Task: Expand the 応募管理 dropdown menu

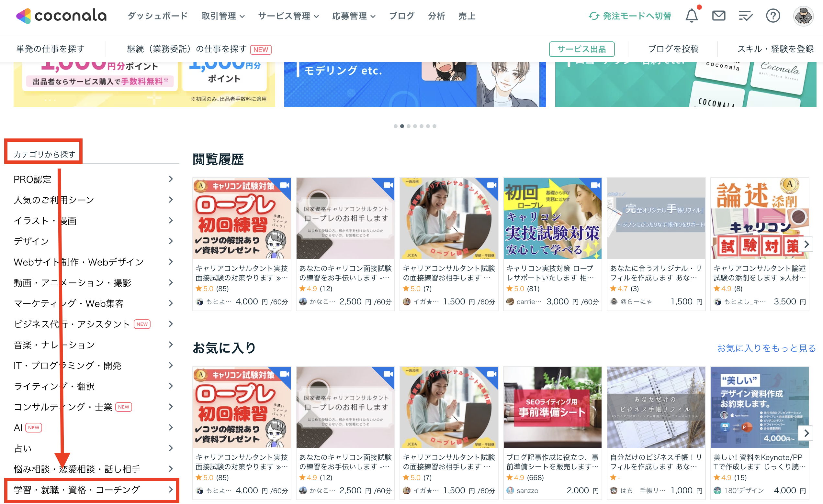Action: 353,16
